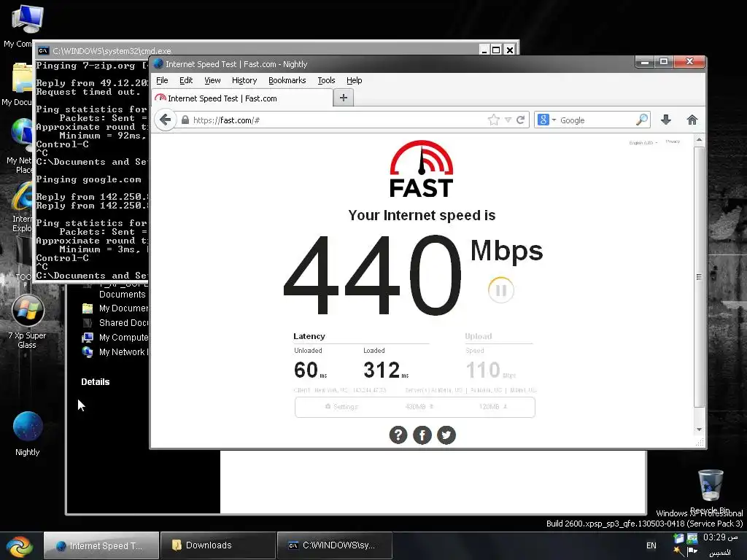Select Shared Documents in the Downloads window
This screenshot has height=560, width=747.
(x=116, y=323)
